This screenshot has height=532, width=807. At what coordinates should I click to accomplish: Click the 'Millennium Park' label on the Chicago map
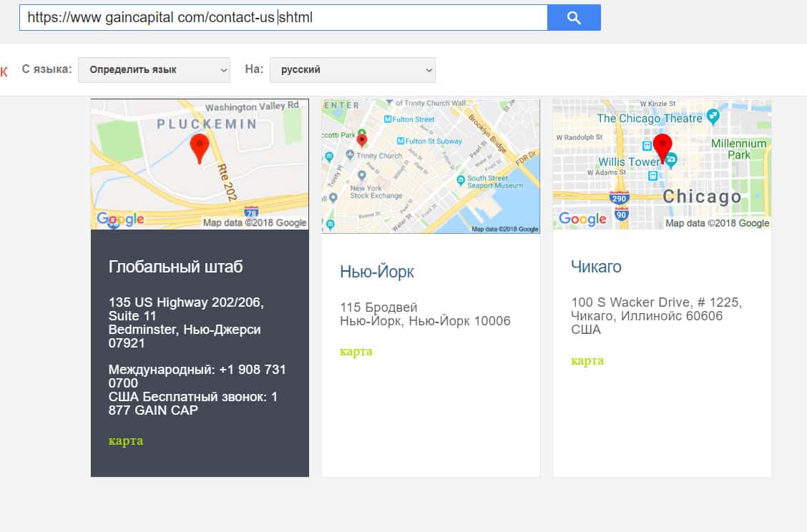pyautogui.click(x=738, y=149)
